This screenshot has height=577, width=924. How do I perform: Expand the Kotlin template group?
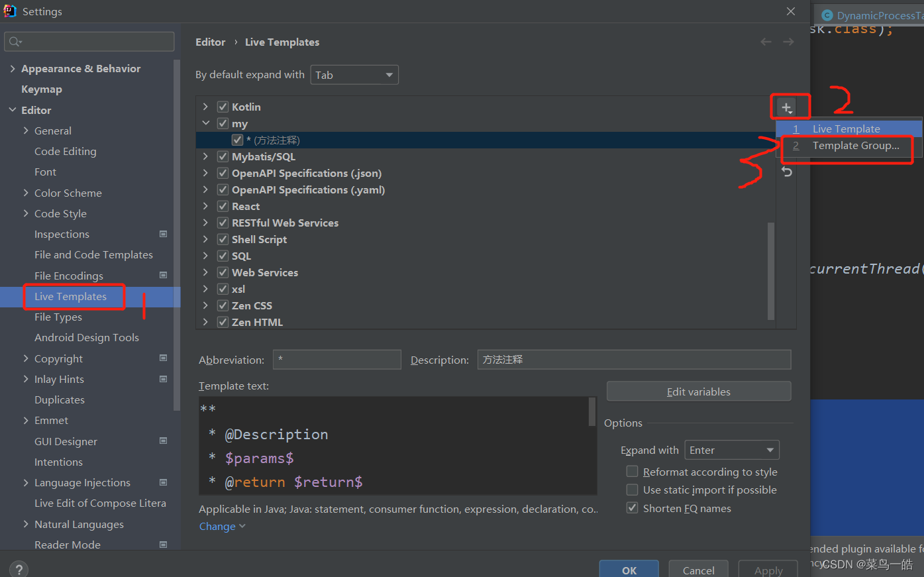[205, 107]
